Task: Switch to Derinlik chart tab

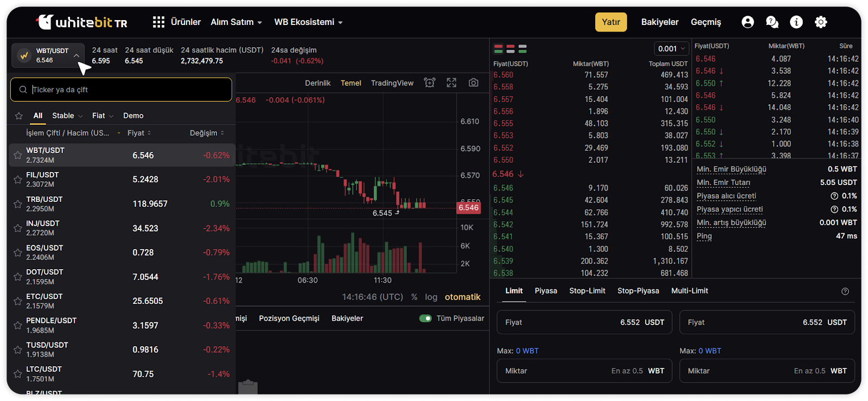Action: pyautogui.click(x=318, y=83)
